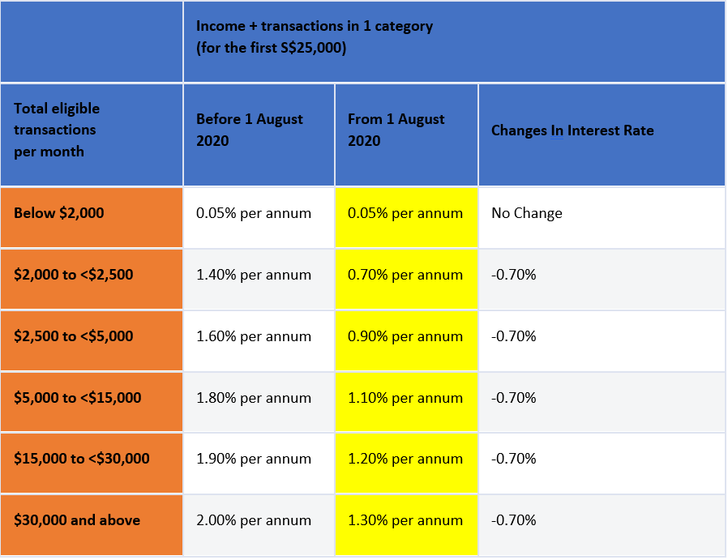Click the yellow '0.70% per annum' cell

pyautogui.click(x=405, y=275)
